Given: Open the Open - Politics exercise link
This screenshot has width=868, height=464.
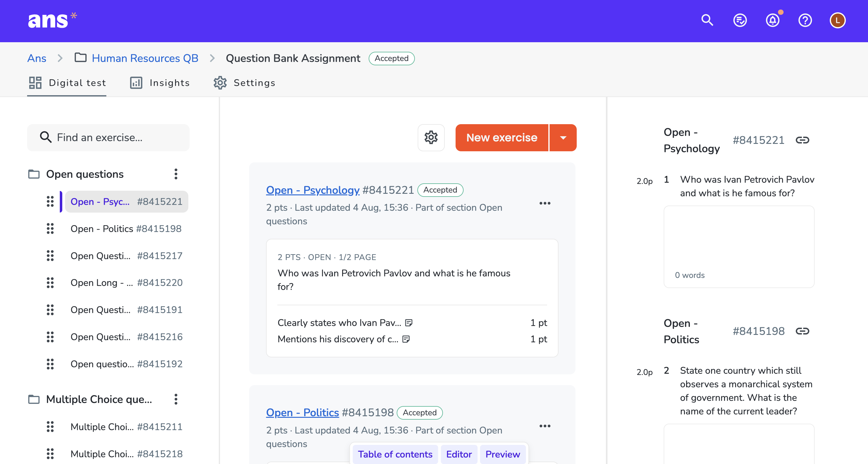Looking at the screenshot, I should point(302,413).
